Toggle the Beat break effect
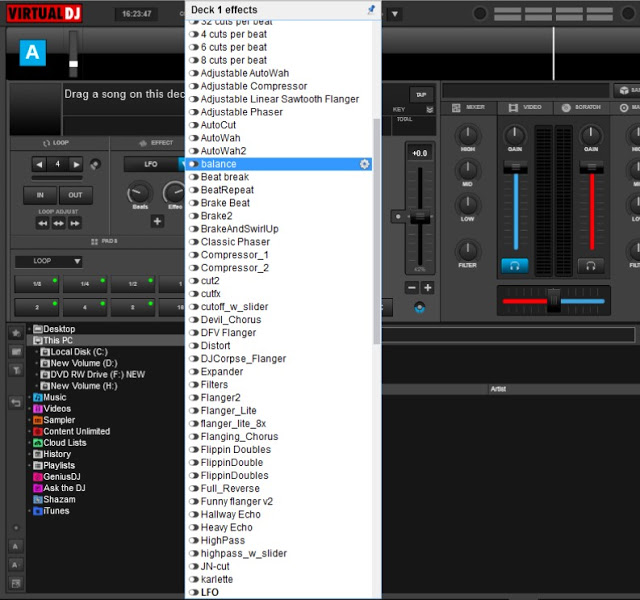The width and height of the screenshot is (640, 600). (x=193, y=177)
